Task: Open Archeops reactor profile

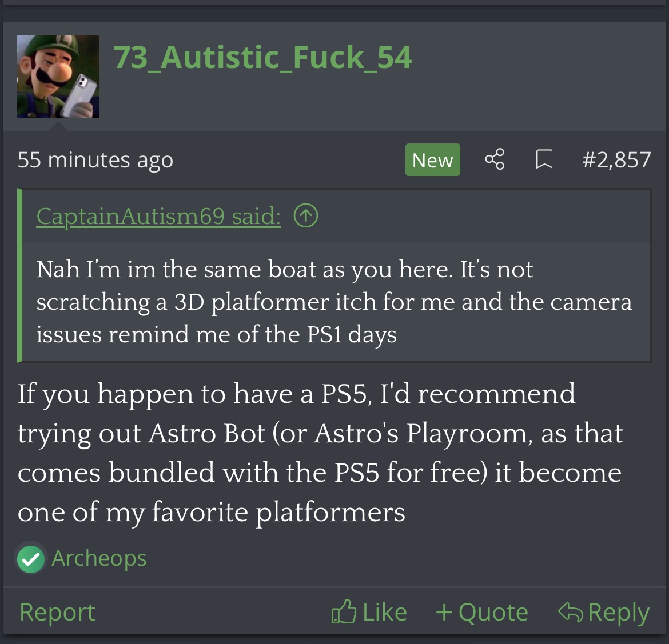Action: tap(99, 558)
